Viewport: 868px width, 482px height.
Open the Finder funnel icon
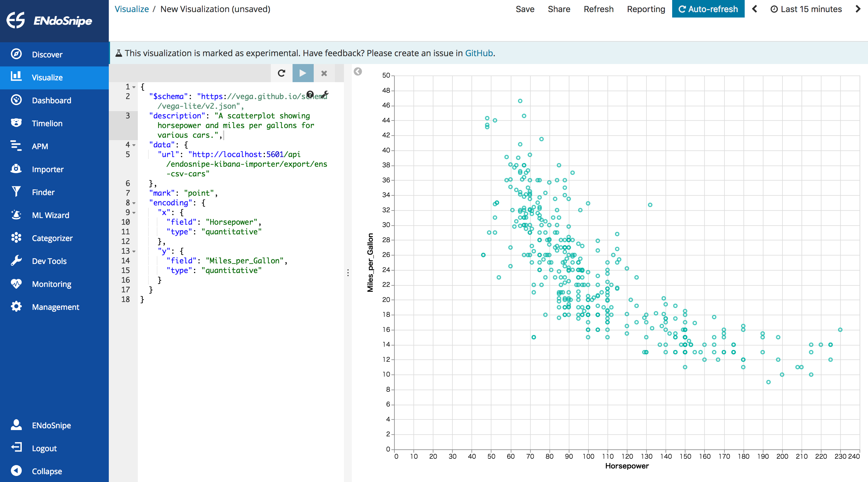16,191
